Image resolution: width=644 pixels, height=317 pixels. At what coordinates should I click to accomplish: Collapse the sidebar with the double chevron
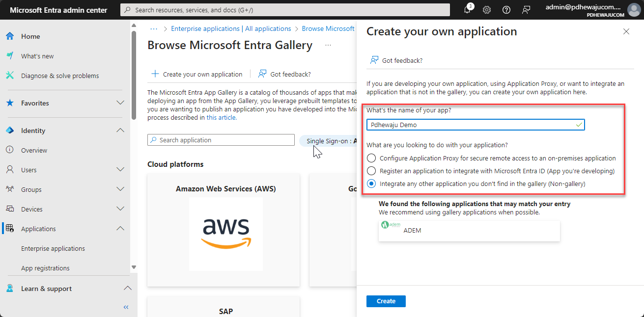(x=126, y=307)
